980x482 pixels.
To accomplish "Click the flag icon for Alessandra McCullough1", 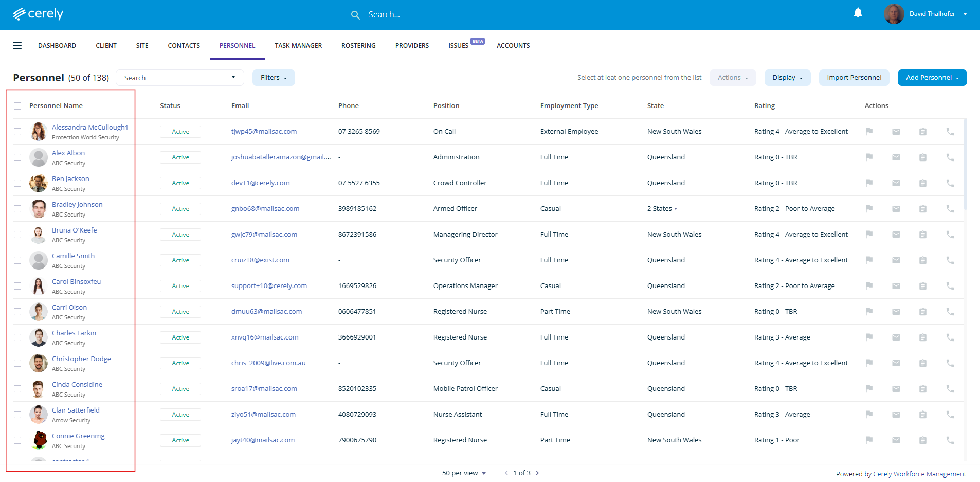I will pyautogui.click(x=869, y=132).
